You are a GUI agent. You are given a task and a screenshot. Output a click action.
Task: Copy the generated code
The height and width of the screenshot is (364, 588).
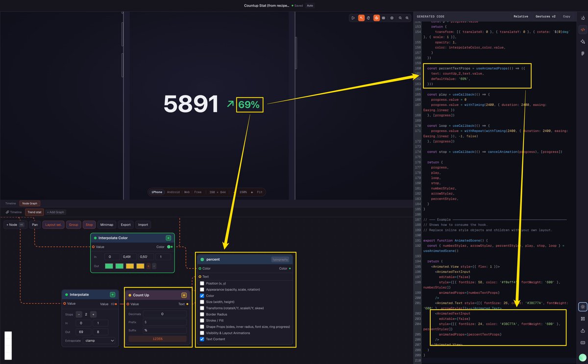tap(566, 16)
